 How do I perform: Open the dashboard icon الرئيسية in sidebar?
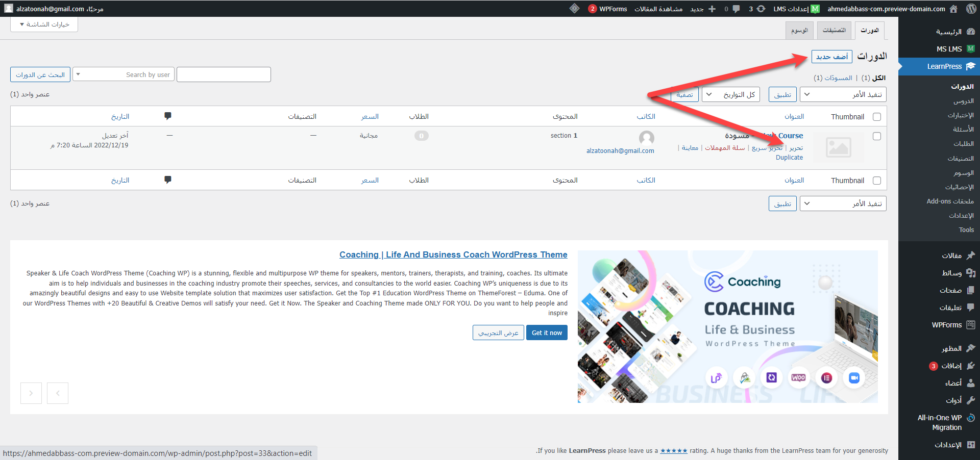(x=971, y=32)
